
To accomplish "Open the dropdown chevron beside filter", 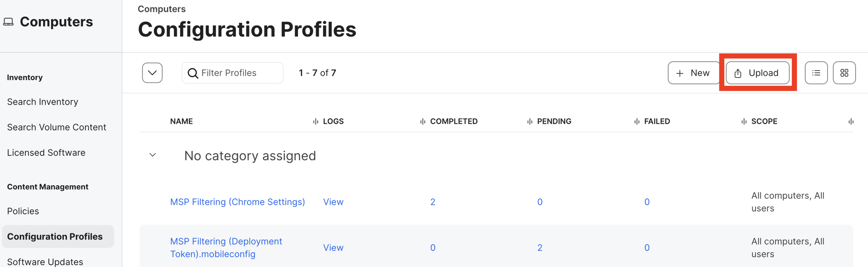I will coord(152,73).
